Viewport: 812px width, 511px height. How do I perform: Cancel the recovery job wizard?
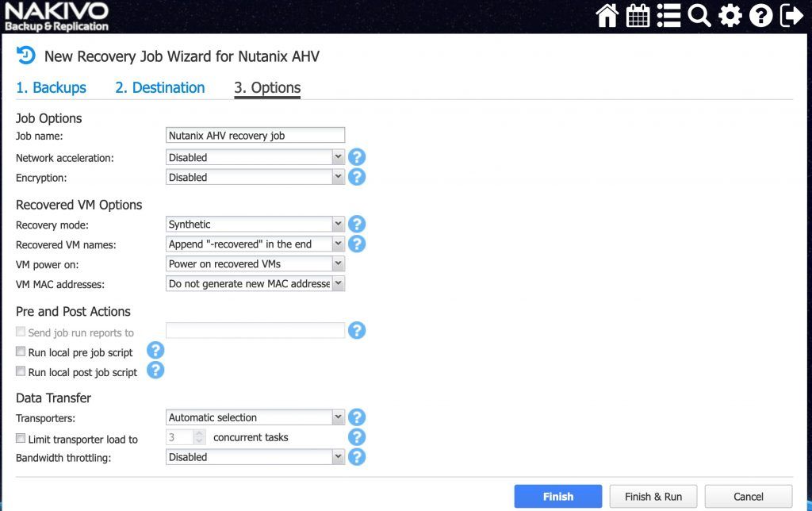(749, 497)
